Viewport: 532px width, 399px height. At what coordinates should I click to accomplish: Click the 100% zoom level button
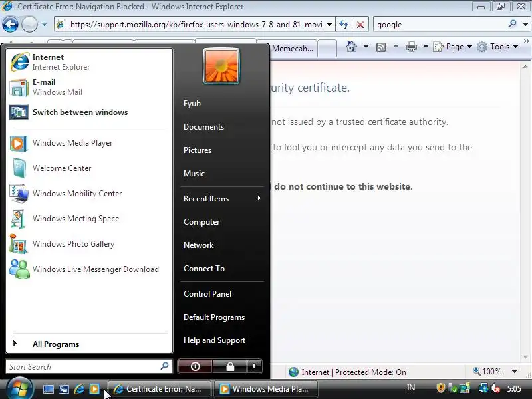(487, 372)
